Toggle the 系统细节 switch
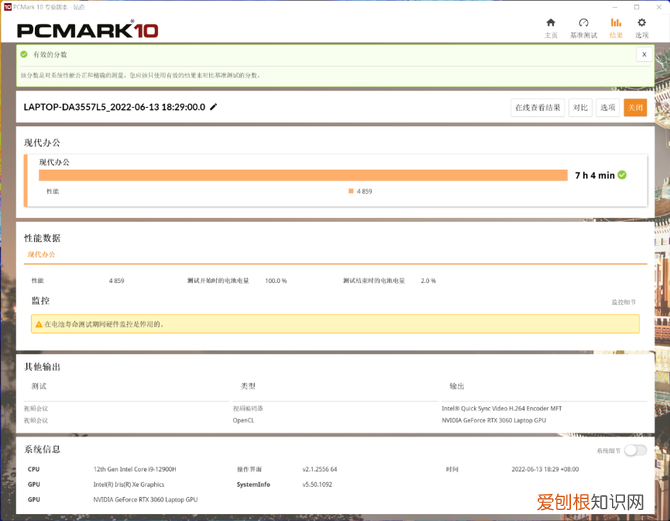 coord(634,451)
